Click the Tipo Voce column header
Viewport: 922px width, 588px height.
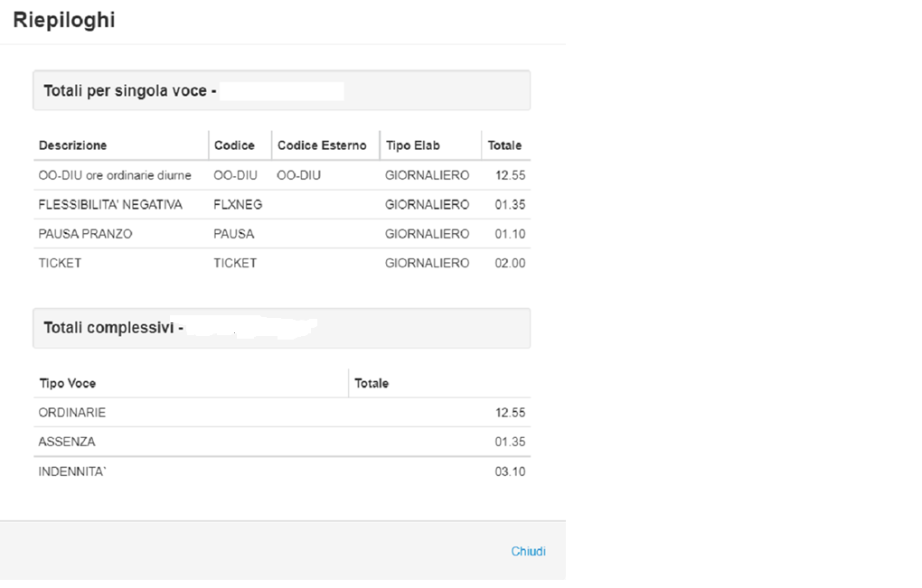point(67,384)
